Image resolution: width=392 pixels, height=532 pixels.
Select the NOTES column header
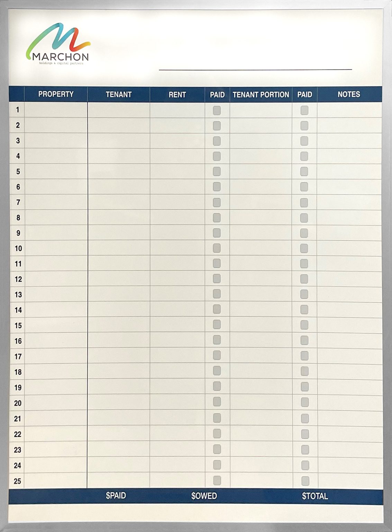pos(349,94)
